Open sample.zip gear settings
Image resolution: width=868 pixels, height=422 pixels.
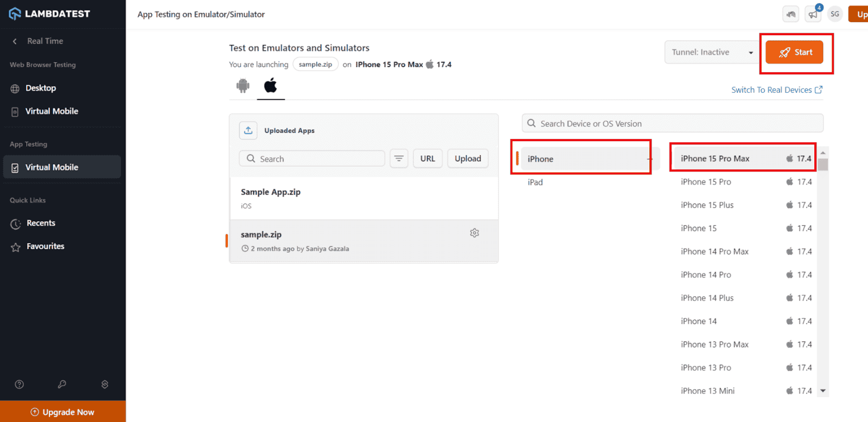(x=475, y=233)
